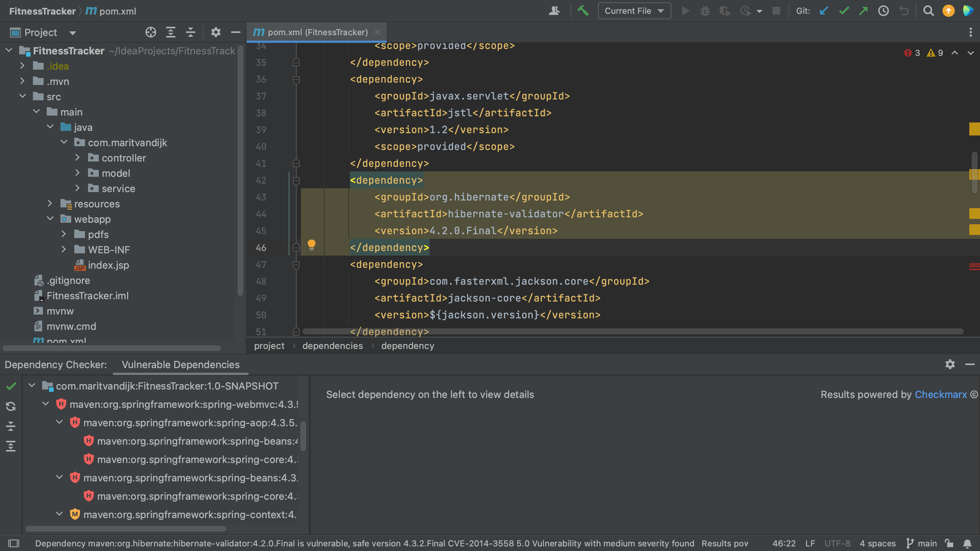This screenshot has width=980, height=551.
Task: Open notifications bell in the status bar
Action: coord(967,543)
